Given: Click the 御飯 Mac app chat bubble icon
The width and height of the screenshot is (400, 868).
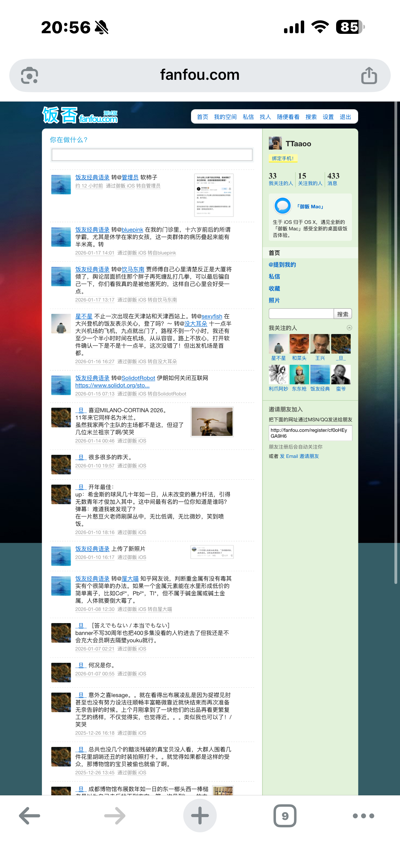Looking at the screenshot, I should (x=282, y=206).
